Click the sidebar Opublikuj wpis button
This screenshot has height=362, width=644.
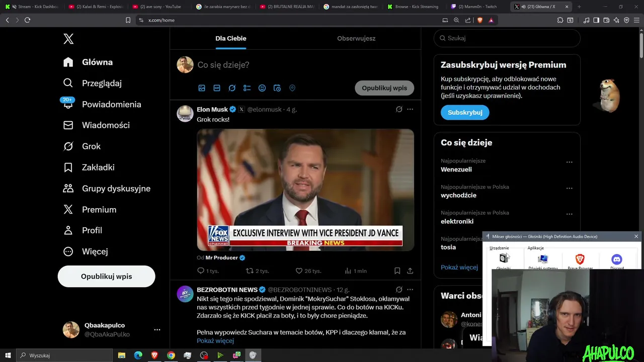point(106,277)
